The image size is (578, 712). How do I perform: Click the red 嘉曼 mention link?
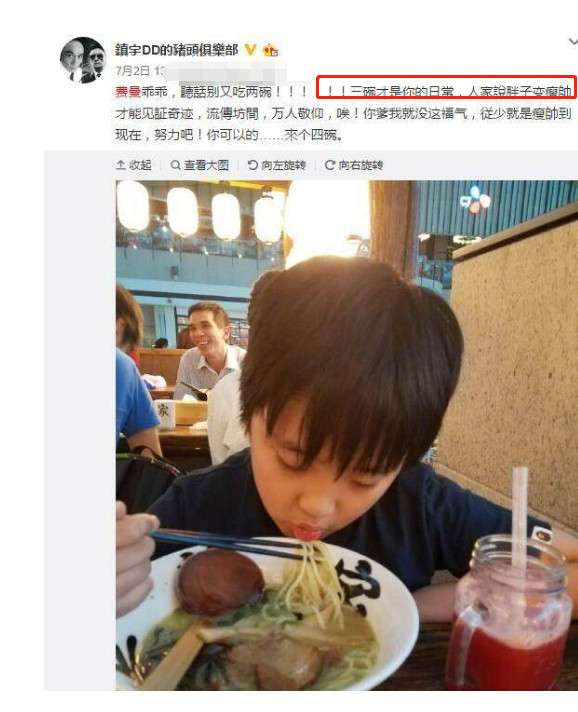128,92
